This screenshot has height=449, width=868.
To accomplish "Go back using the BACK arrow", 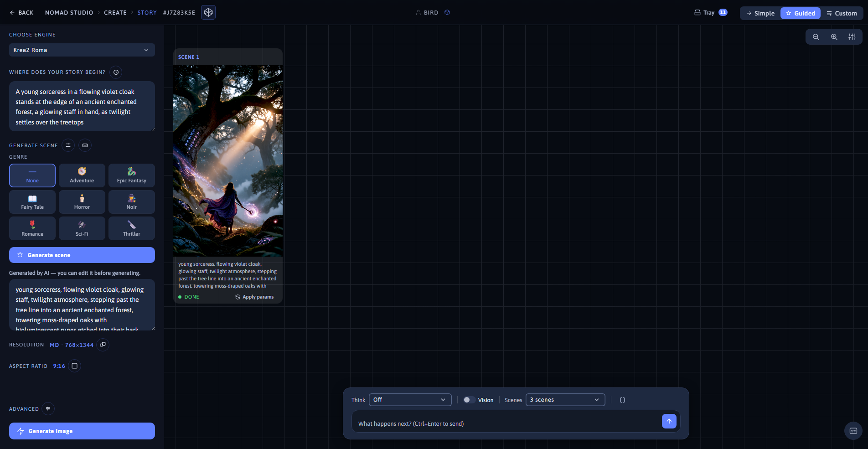I will pyautogui.click(x=21, y=13).
